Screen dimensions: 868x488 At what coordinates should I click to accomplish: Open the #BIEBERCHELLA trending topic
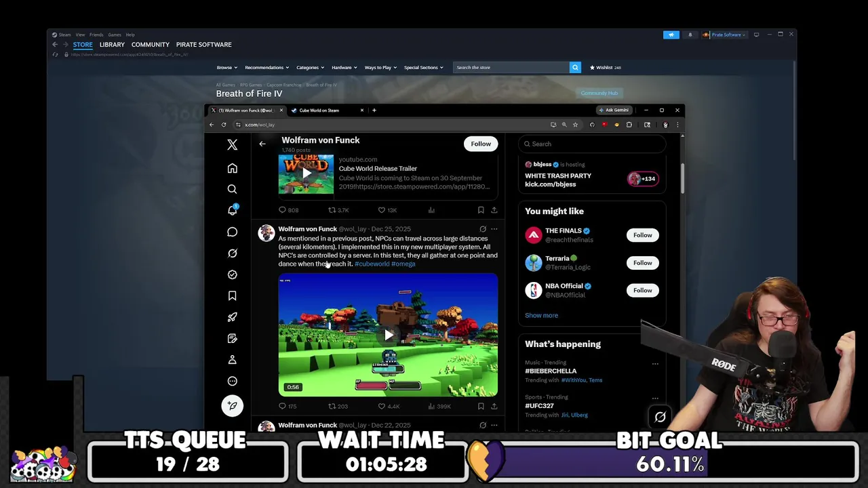pyautogui.click(x=551, y=371)
